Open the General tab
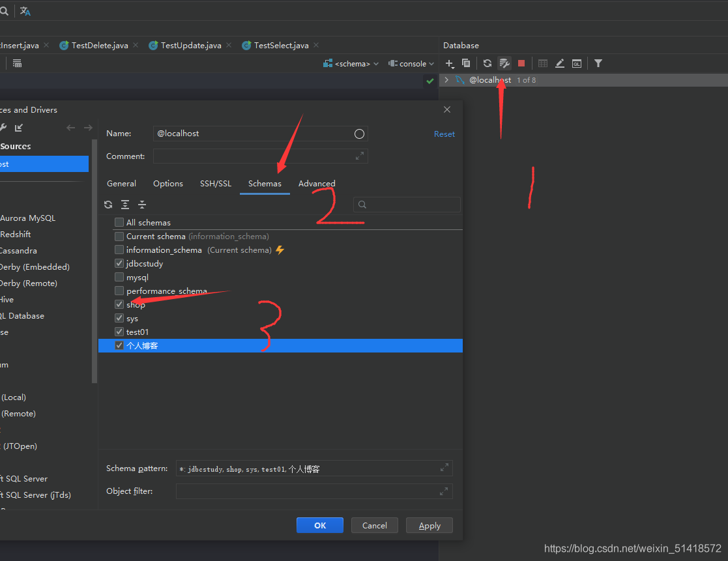Screen dimensions: 728x561 122,183
